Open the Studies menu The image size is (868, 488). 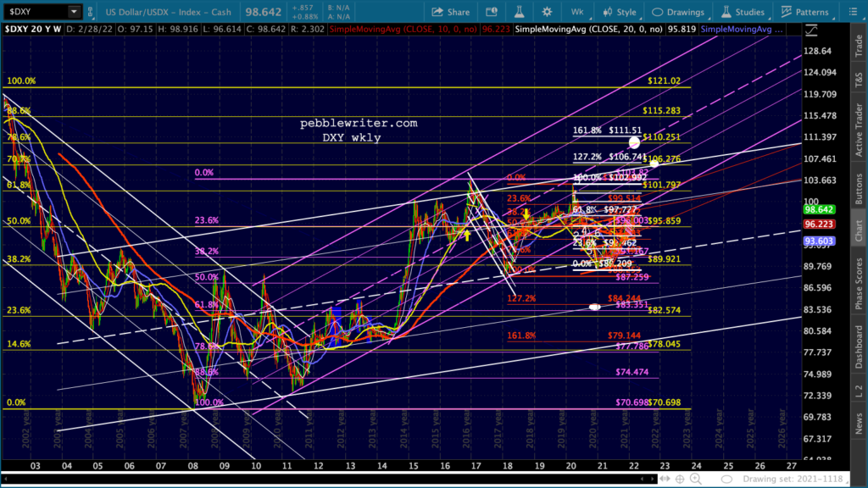[x=743, y=12]
